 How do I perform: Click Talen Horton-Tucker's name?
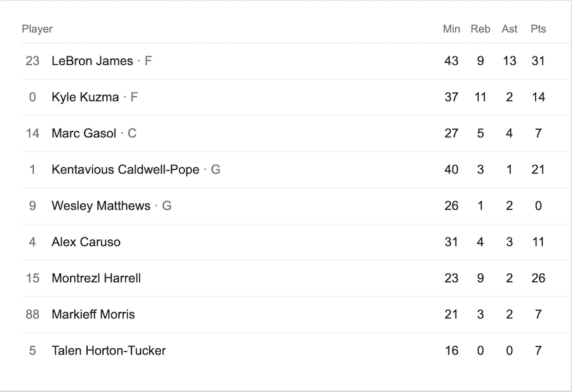click(x=109, y=351)
